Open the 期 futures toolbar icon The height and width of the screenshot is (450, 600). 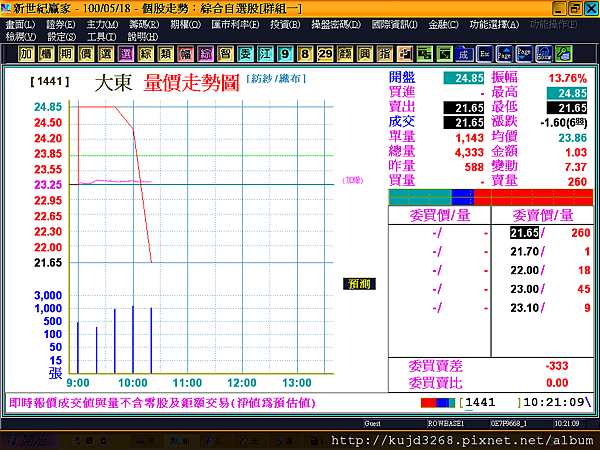66,54
